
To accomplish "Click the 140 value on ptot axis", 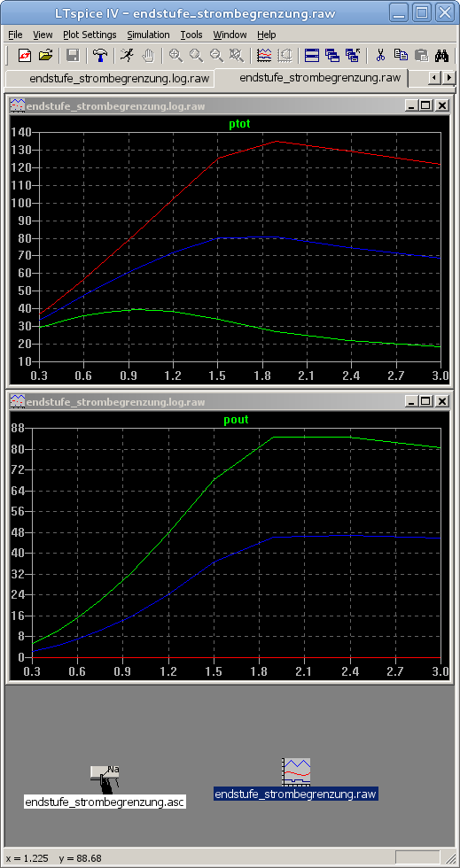I will [21, 132].
